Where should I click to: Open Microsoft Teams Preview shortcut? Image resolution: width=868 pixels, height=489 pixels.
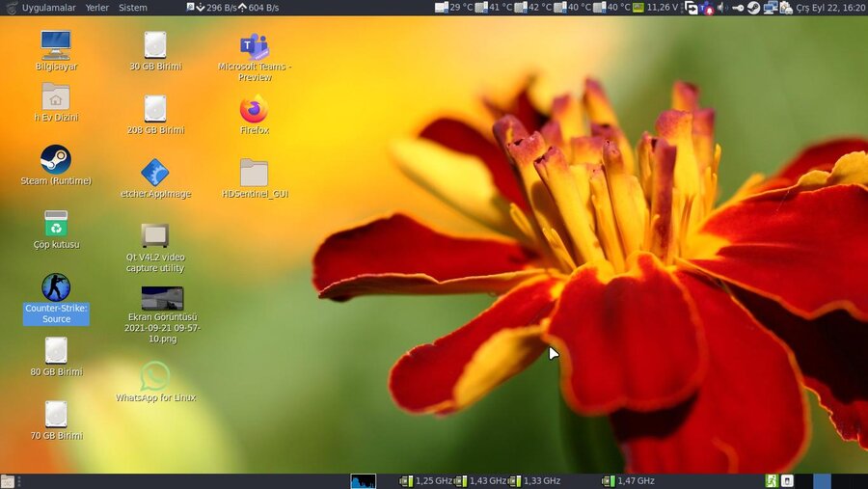(x=254, y=46)
